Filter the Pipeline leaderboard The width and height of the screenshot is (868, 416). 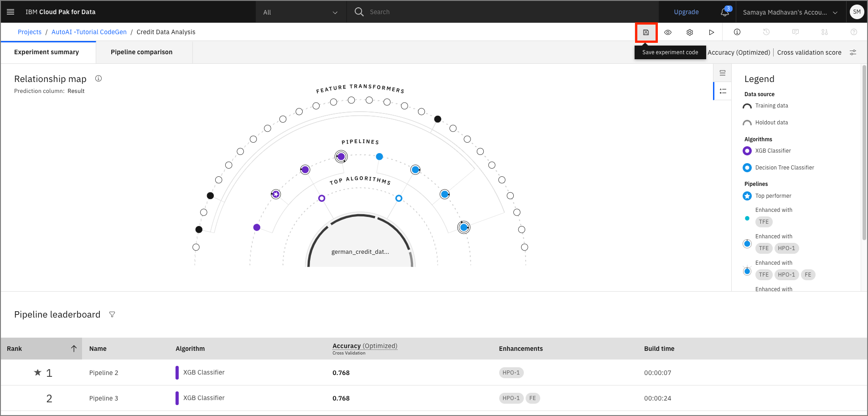tap(112, 314)
